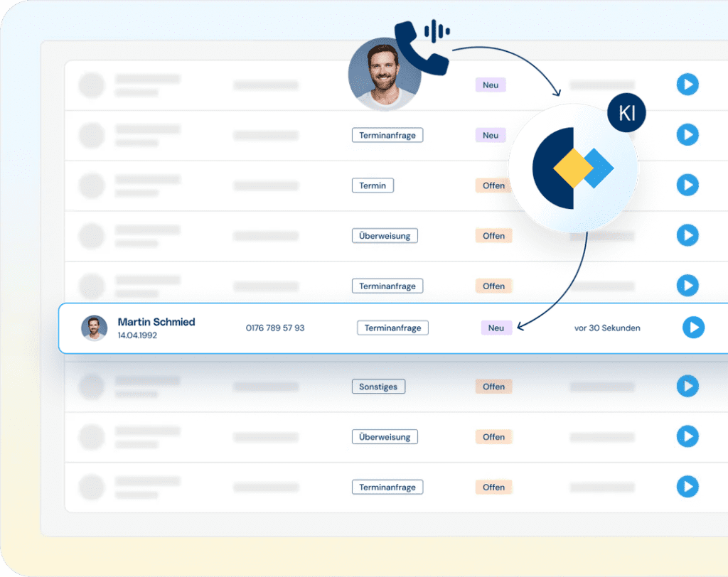Click the Überweisung tag below the Sonstiges row
The height and width of the screenshot is (577, 728).
(x=385, y=437)
